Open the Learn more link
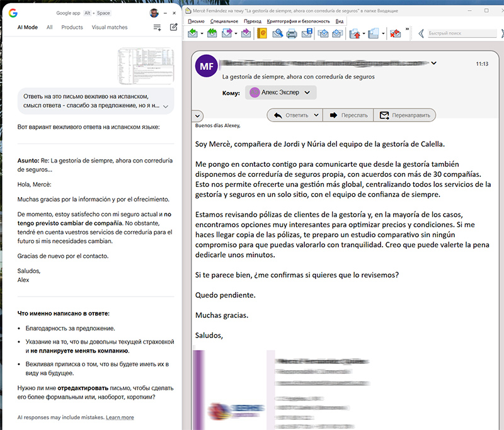 [x=120, y=417]
